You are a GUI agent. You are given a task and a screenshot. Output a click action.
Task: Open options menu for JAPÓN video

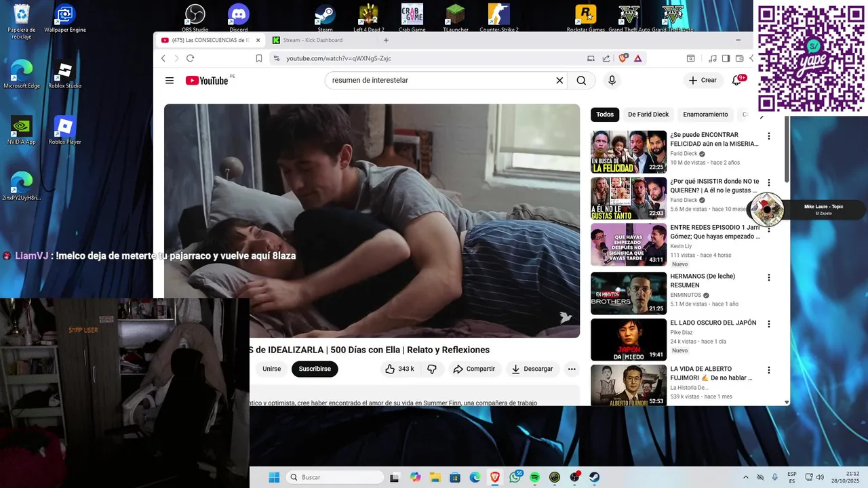coord(769,324)
